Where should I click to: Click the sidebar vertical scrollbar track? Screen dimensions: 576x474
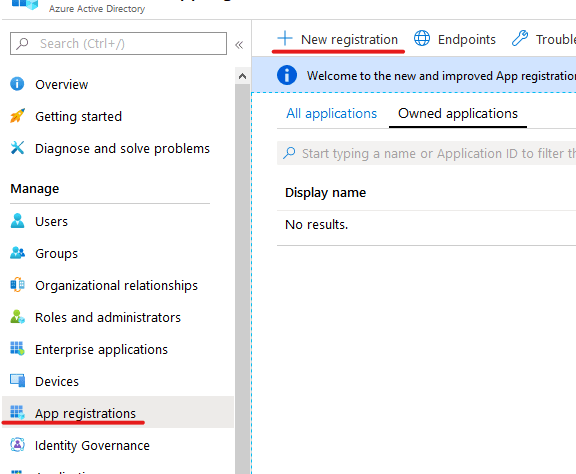[242, 279]
